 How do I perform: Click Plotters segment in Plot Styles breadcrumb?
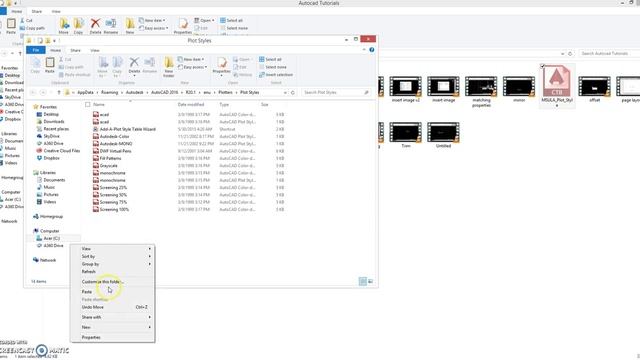[225, 93]
